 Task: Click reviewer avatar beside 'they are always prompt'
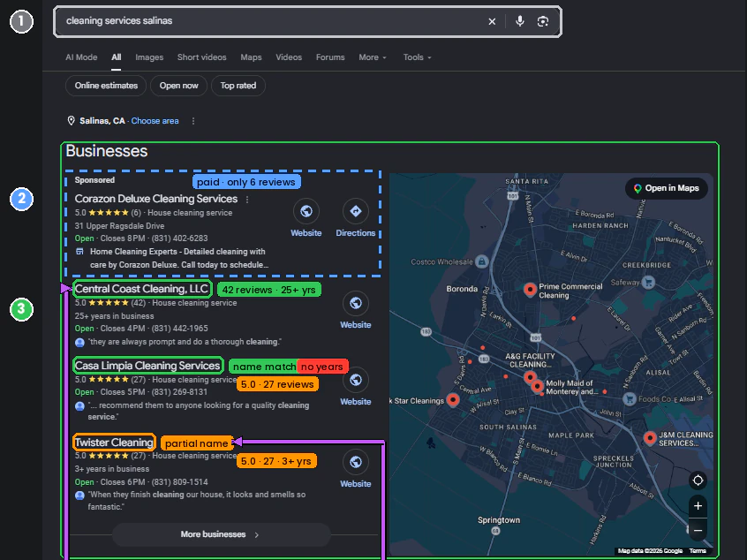point(79,342)
